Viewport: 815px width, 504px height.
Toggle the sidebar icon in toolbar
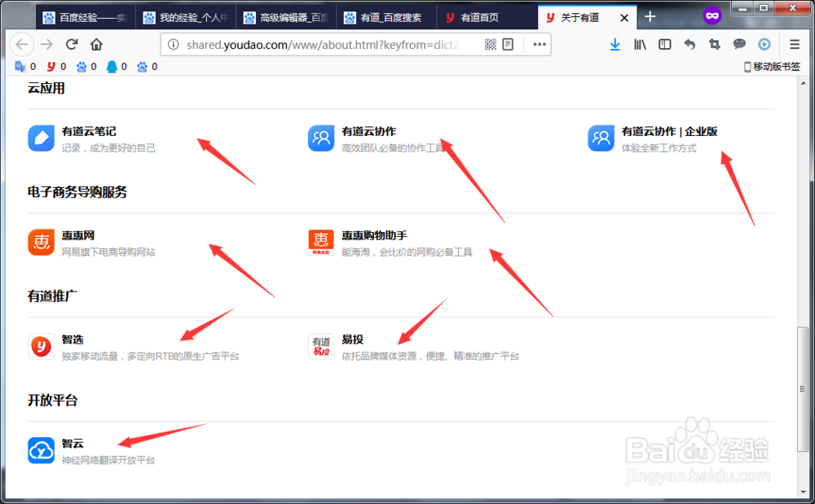pos(665,45)
